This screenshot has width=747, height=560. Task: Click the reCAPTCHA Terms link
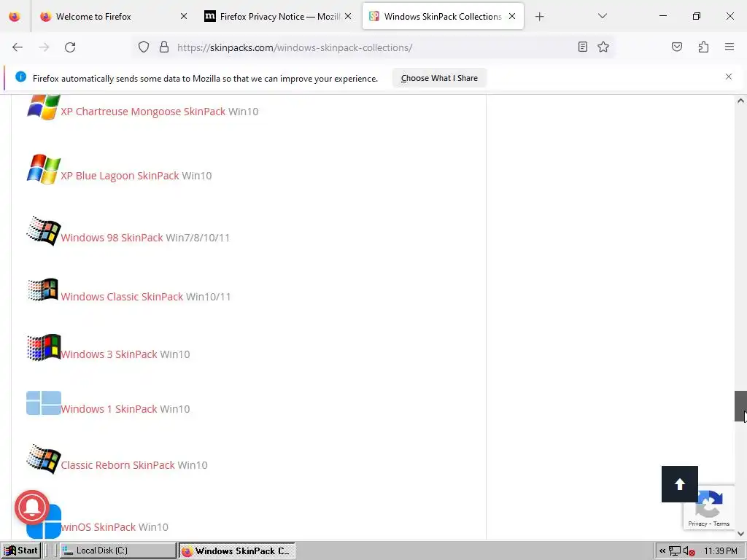click(721, 524)
